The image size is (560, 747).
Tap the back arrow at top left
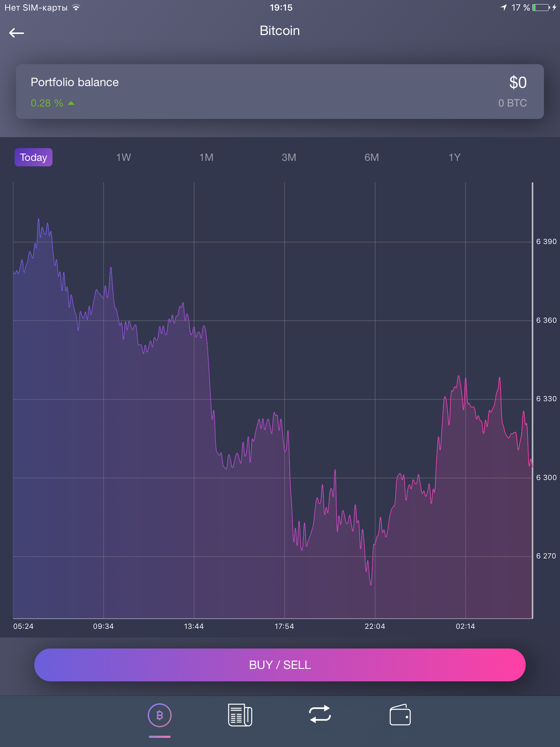[17, 33]
